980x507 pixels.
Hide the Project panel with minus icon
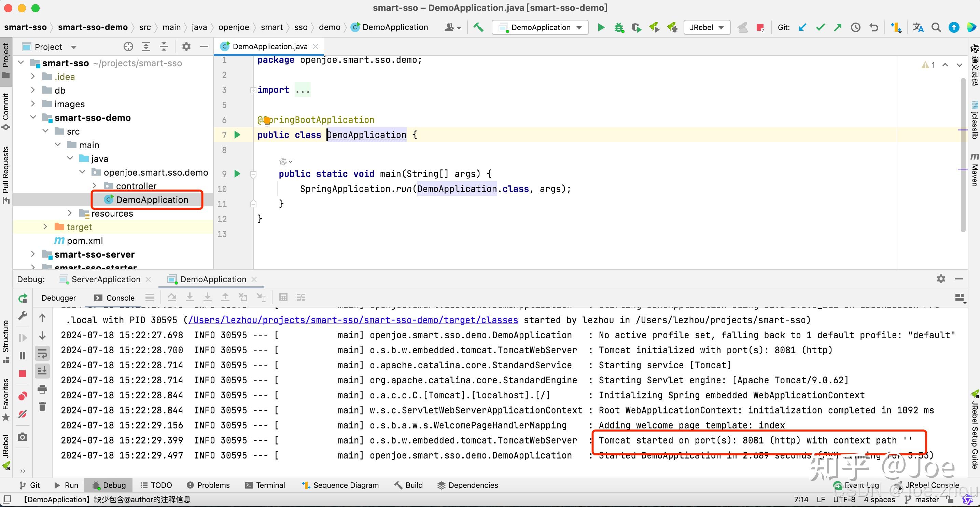pyautogui.click(x=204, y=47)
